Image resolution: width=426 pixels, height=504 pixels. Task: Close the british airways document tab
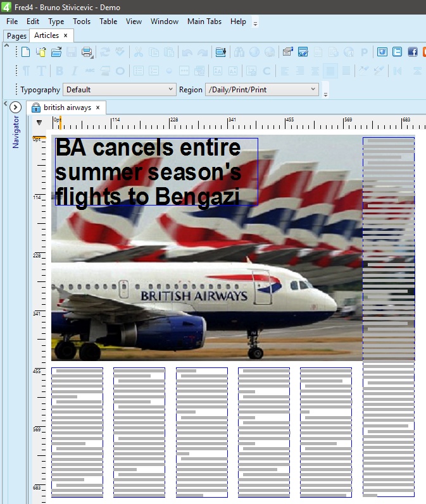pos(98,108)
